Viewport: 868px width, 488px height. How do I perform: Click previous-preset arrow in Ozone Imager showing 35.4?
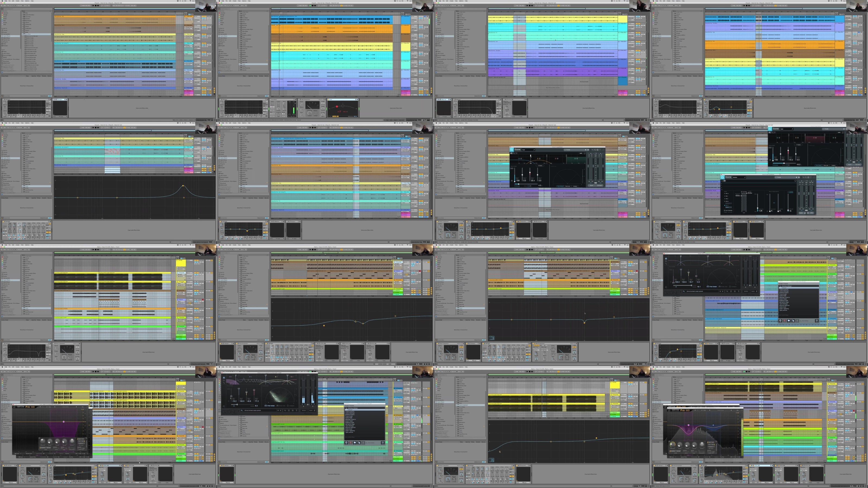click(x=586, y=150)
